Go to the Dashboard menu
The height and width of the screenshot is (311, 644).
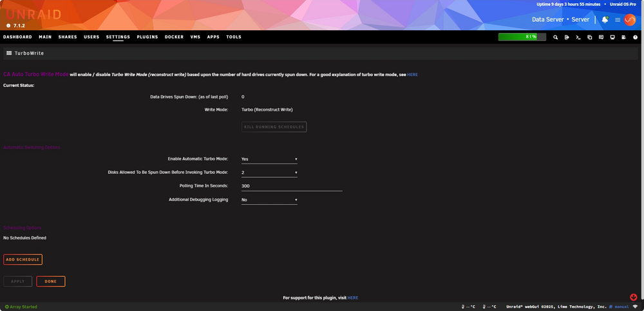(17, 37)
